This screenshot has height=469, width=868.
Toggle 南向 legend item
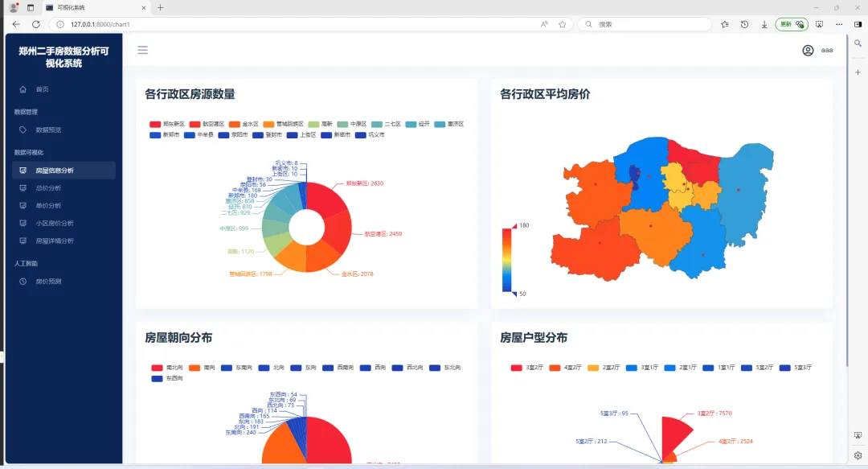[x=202, y=368]
